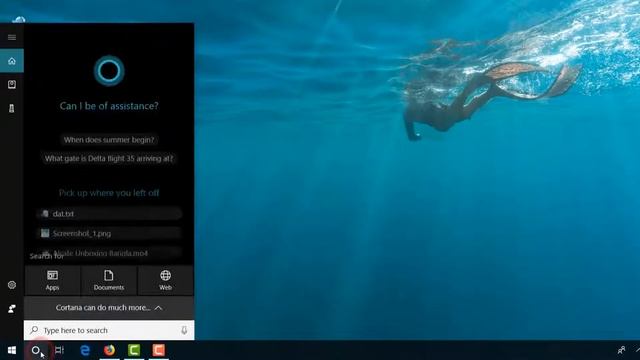This screenshot has height=360, width=640.
Task: Click 'Pick up where you left off' heading
Action: click(x=109, y=193)
